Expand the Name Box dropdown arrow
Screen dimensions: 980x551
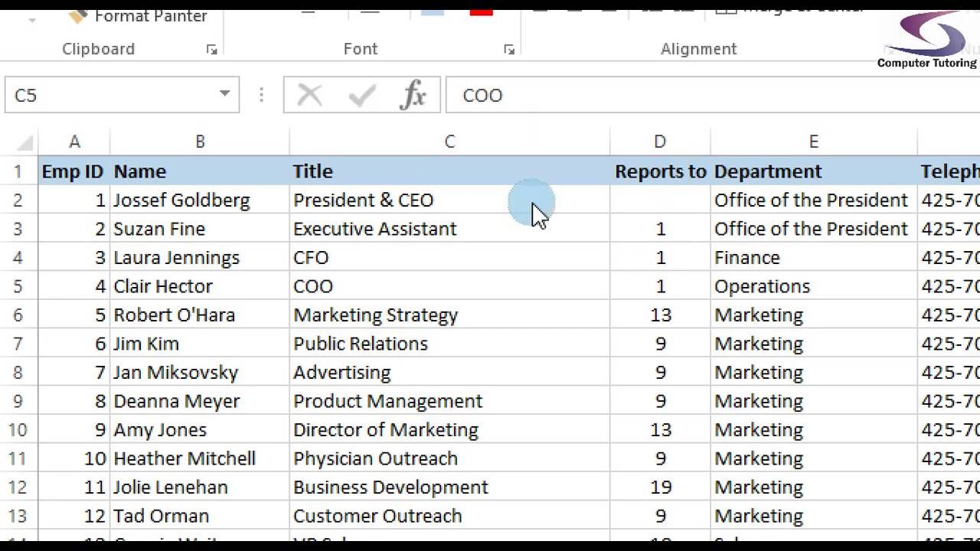point(224,94)
